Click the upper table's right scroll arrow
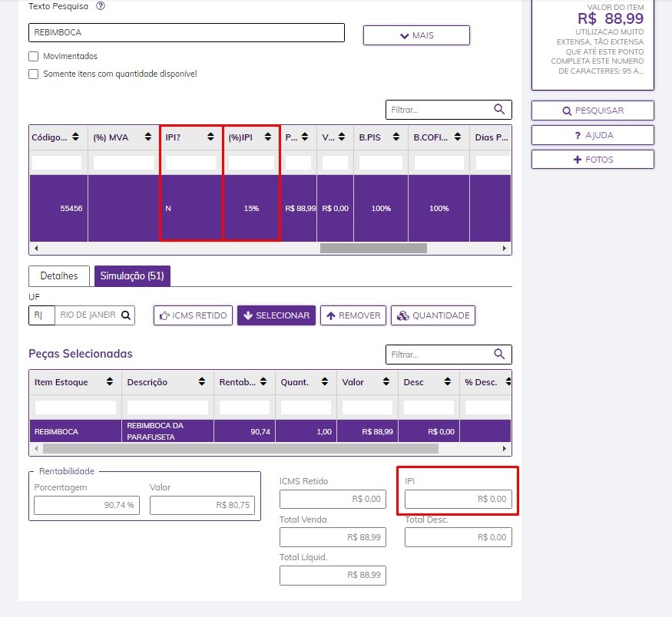Screen dimensions: 672x617 pos(505,249)
